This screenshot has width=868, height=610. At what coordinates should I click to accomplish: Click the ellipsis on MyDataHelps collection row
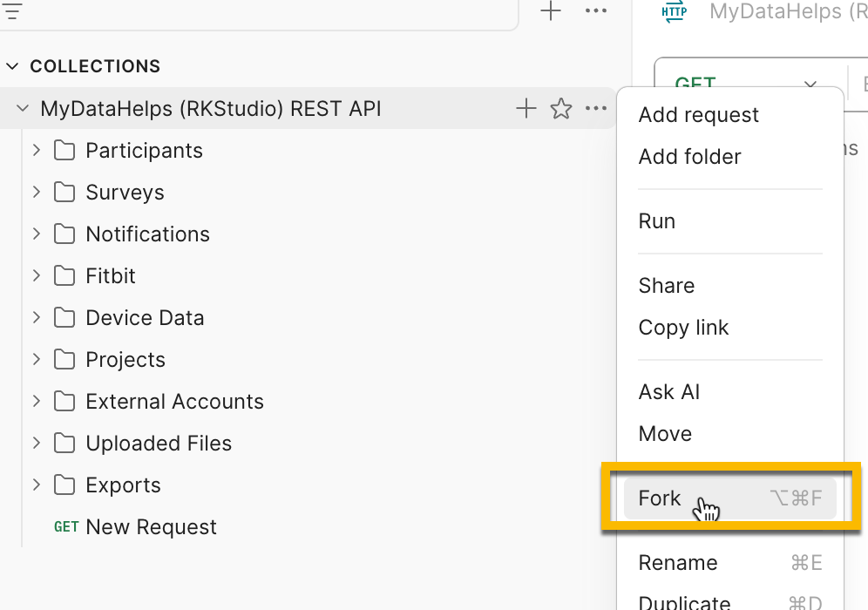(595, 109)
